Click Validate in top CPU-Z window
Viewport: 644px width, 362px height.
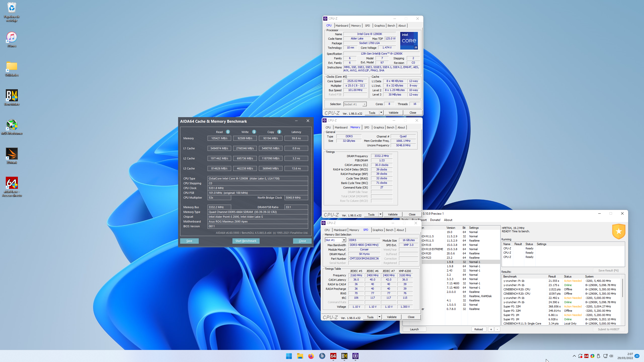click(x=393, y=113)
